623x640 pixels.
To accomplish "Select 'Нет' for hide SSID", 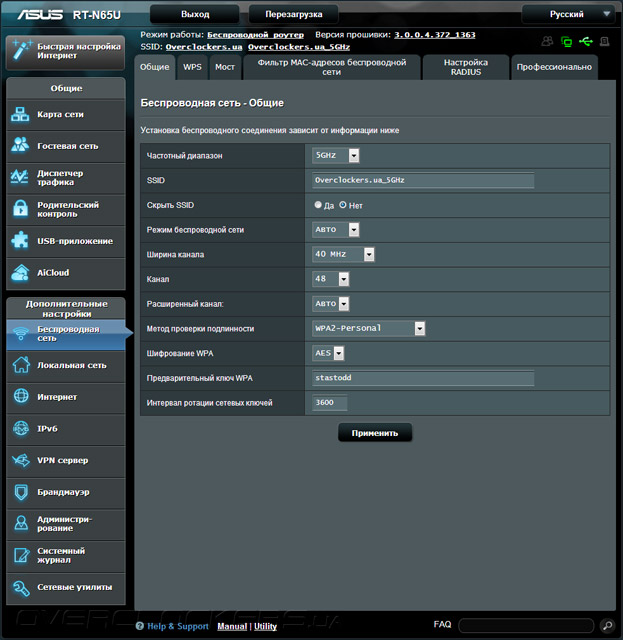I will [x=343, y=205].
